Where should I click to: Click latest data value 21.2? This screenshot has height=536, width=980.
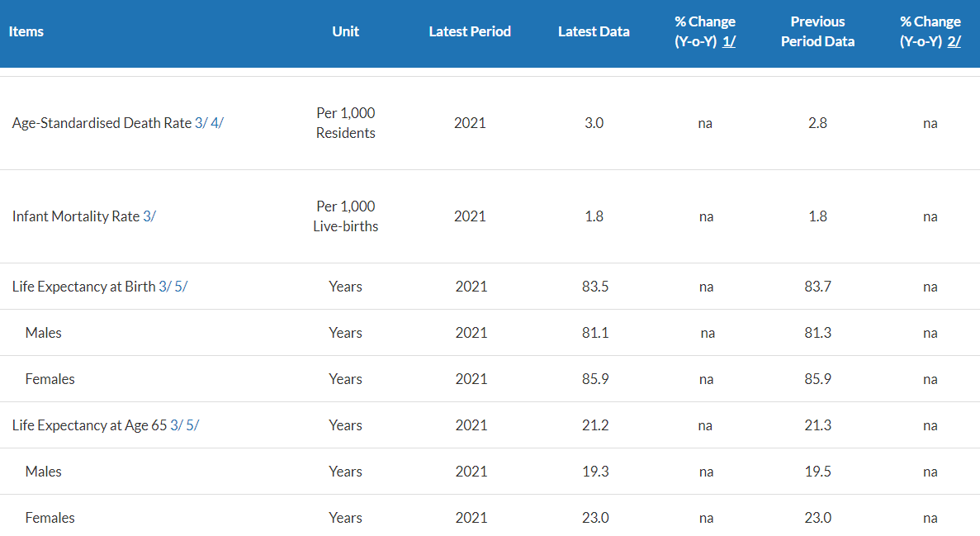595,425
